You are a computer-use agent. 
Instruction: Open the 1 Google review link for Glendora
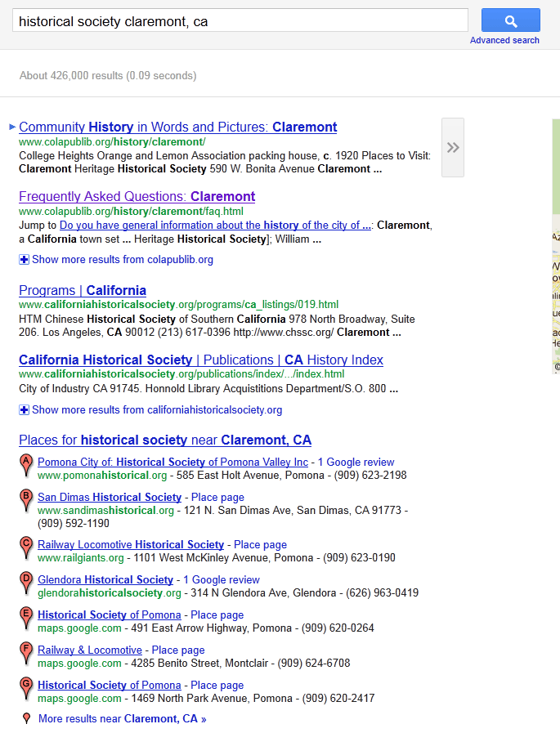[x=221, y=579]
